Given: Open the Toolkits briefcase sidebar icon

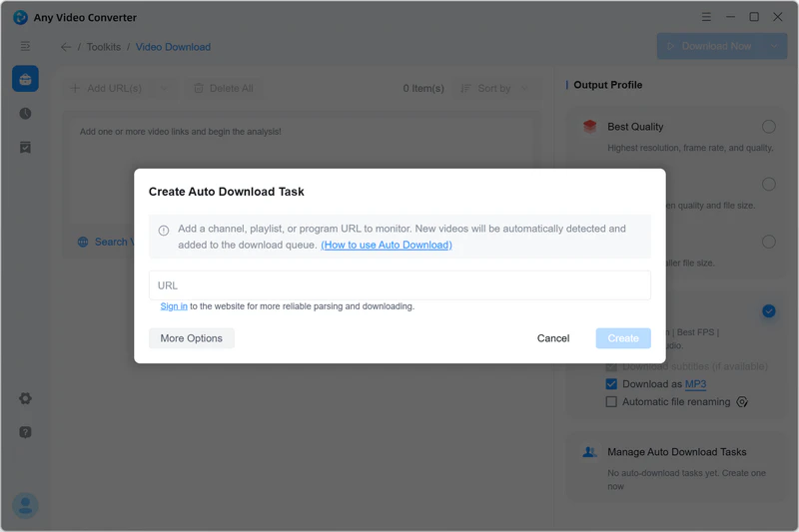Looking at the screenshot, I should 26,79.
